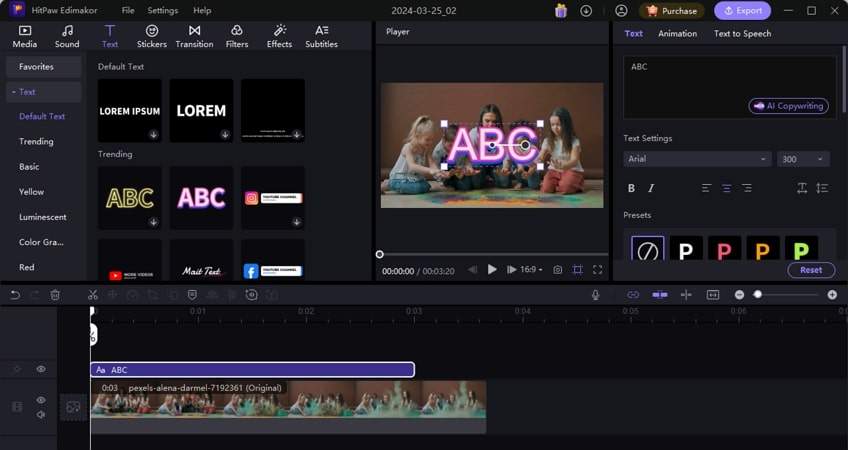Screen dimensions: 848x450
Task: Step to the next frame
Action: (x=511, y=269)
